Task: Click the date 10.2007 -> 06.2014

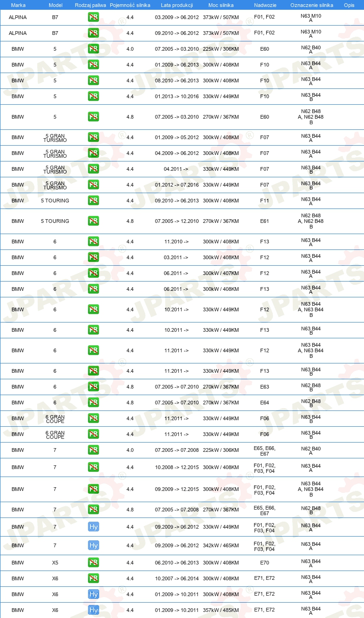Action: (177, 579)
